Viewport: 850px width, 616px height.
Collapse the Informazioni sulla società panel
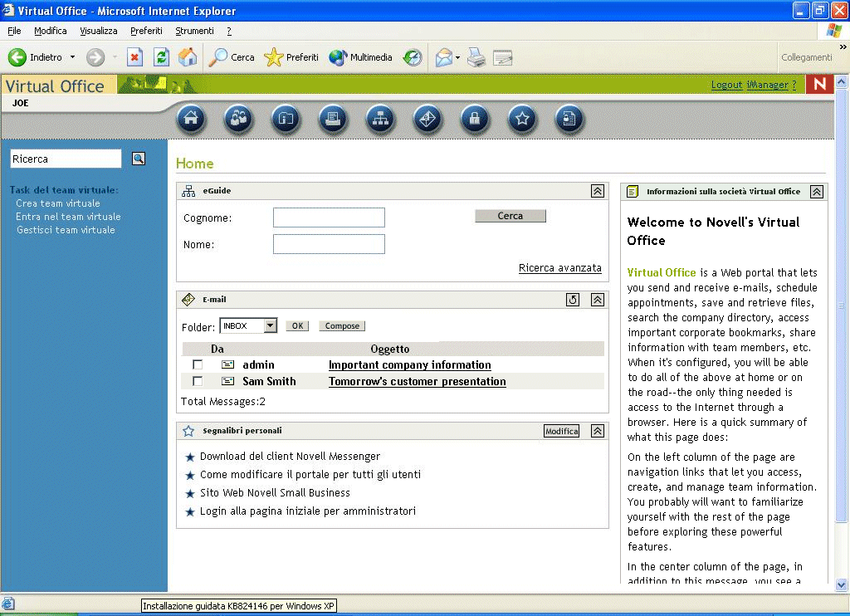(x=817, y=192)
